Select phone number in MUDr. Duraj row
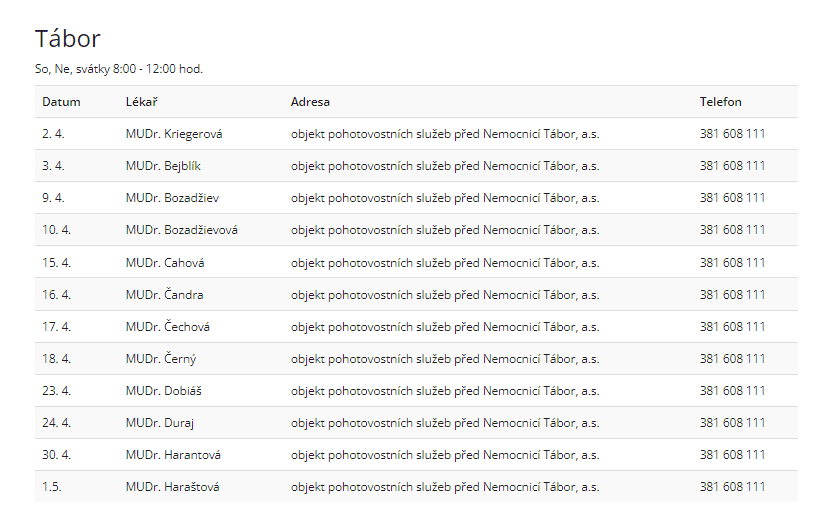Screen dimensions: 829x530 point(732,423)
